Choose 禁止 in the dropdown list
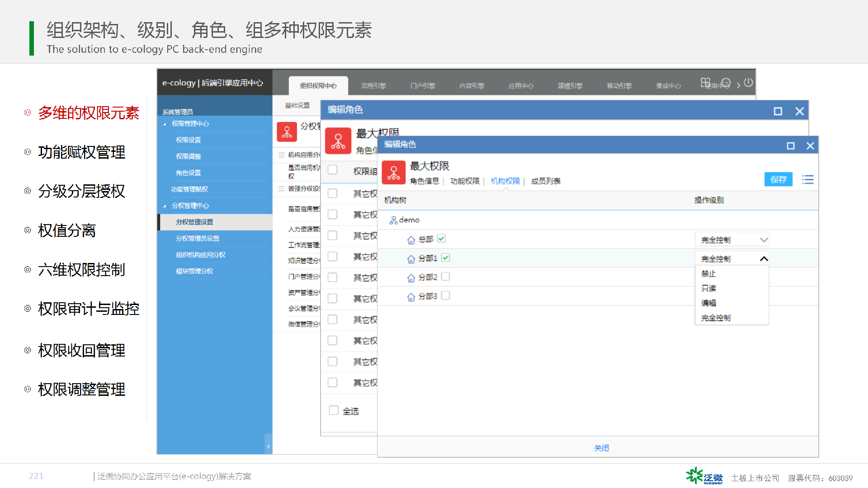868x488 pixels. (708, 274)
